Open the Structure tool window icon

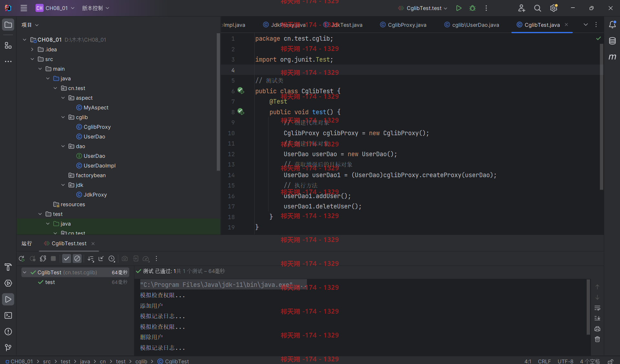(x=8, y=45)
